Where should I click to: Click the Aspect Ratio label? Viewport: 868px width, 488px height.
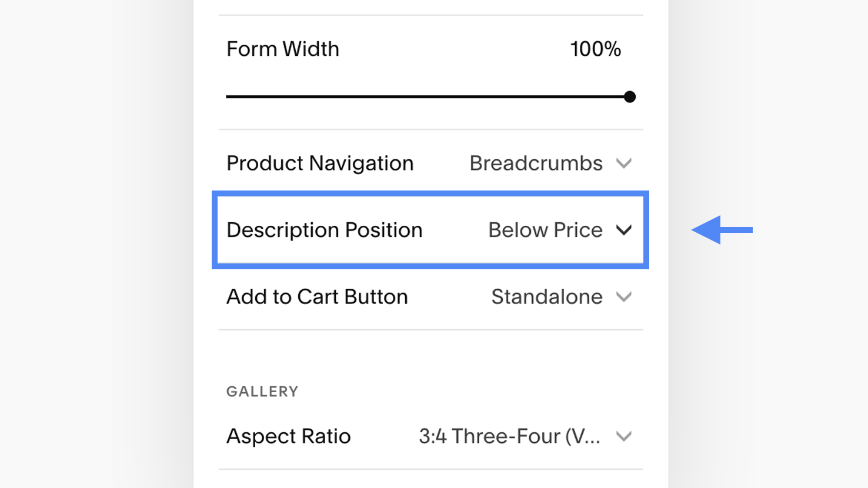288,436
